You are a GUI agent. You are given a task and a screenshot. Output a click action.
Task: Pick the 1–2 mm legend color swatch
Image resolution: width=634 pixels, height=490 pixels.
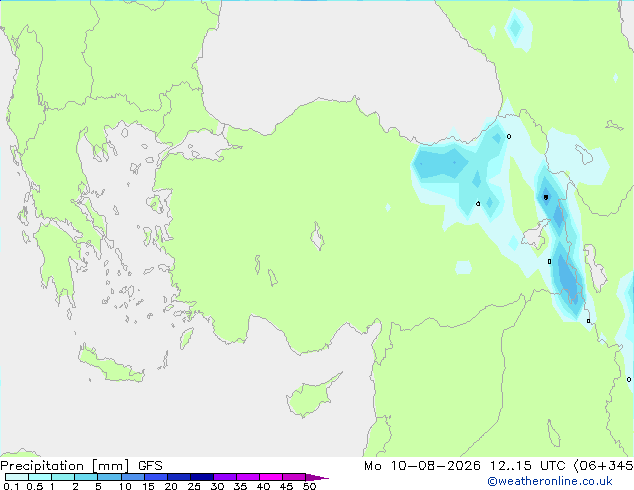click(x=63, y=477)
